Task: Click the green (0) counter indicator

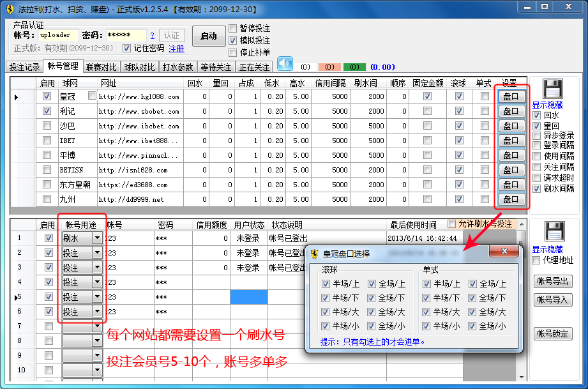Action: tap(353, 67)
